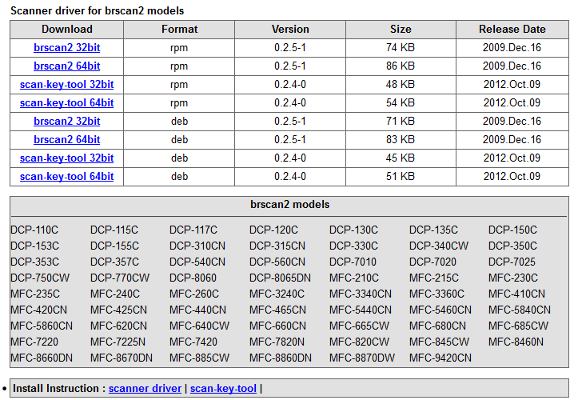Download brscan2 64bit deb package
This screenshot has height=400, width=578.
[x=67, y=140]
